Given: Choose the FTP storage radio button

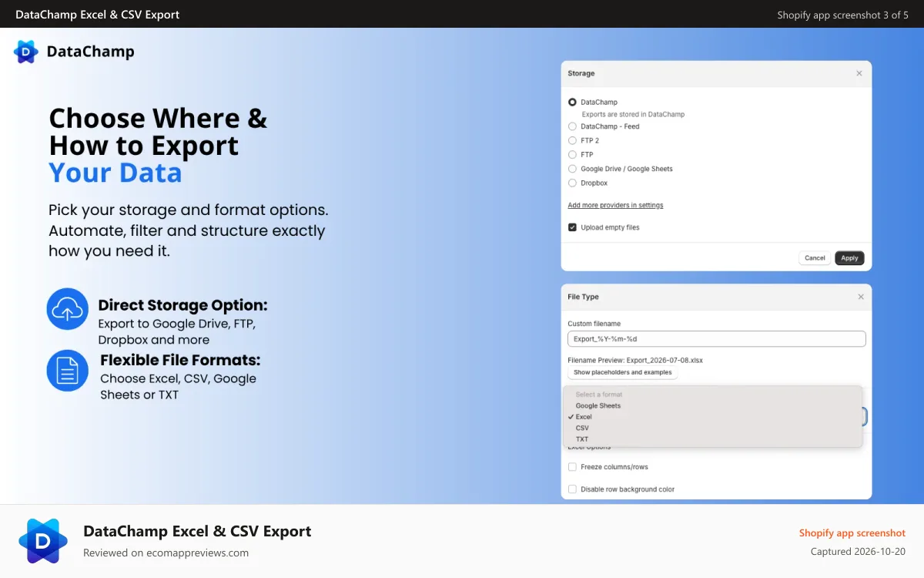Looking at the screenshot, I should click(572, 155).
